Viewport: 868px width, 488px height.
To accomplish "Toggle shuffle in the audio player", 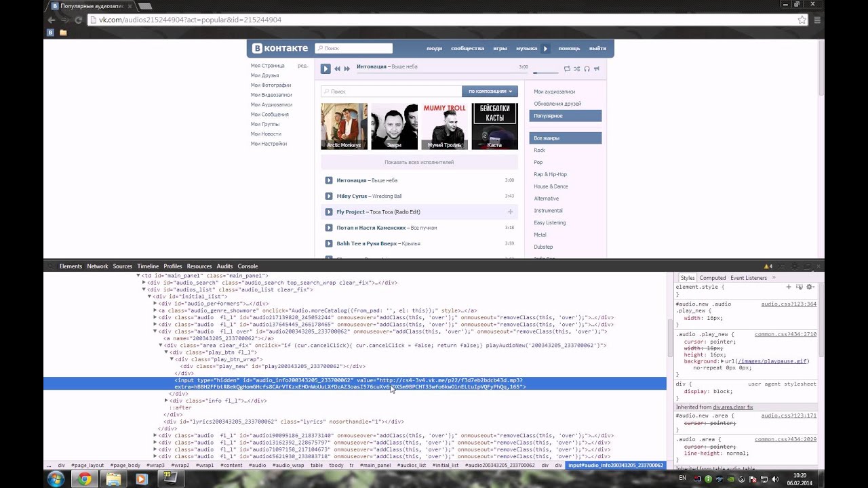I will pos(577,68).
